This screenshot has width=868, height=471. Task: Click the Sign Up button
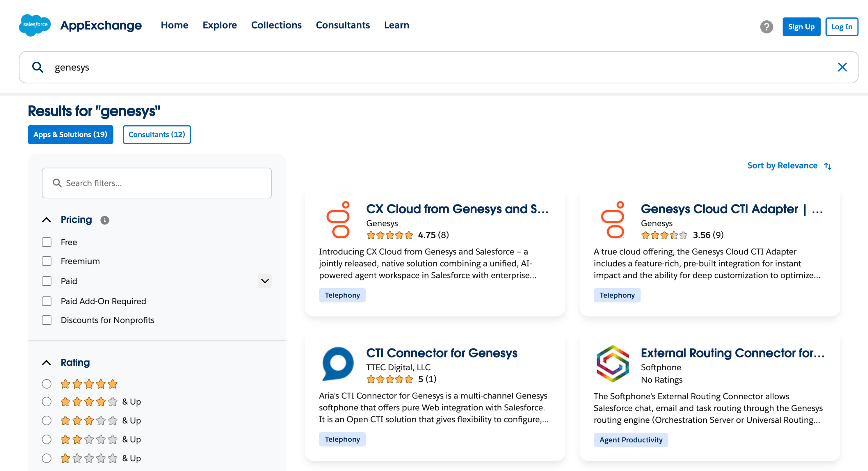click(x=801, y=27)
